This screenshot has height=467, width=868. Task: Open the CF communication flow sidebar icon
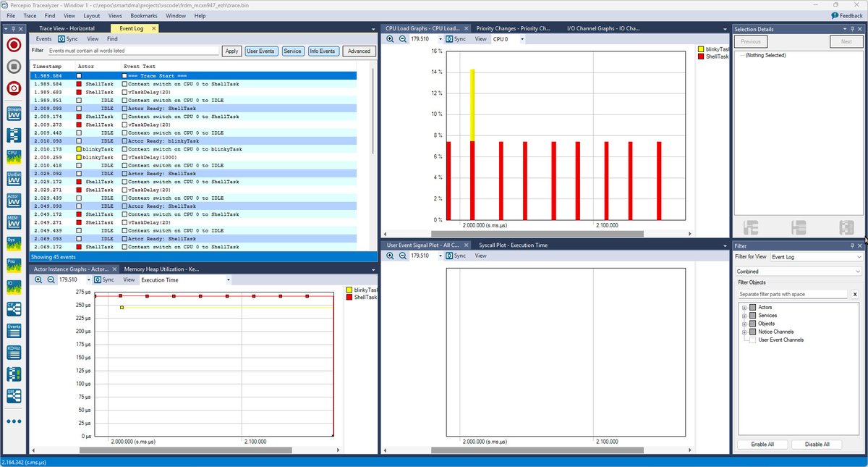click(14, 309)
